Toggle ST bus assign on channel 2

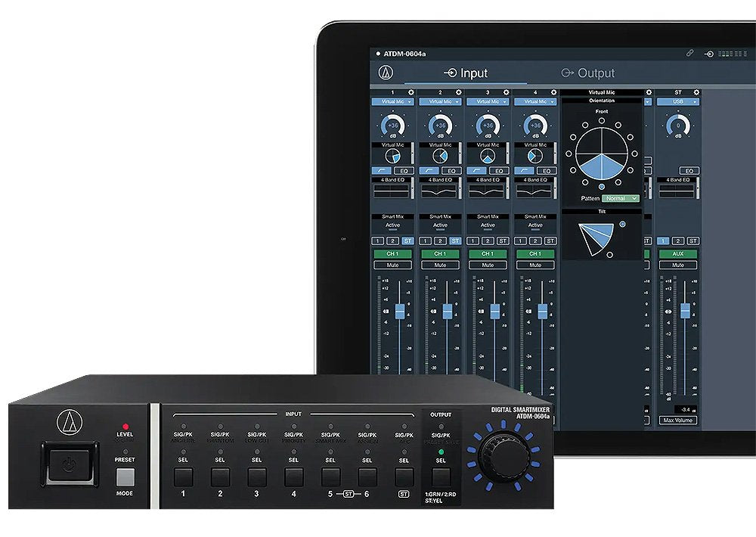pyautogui.click(x=454, y=241)
